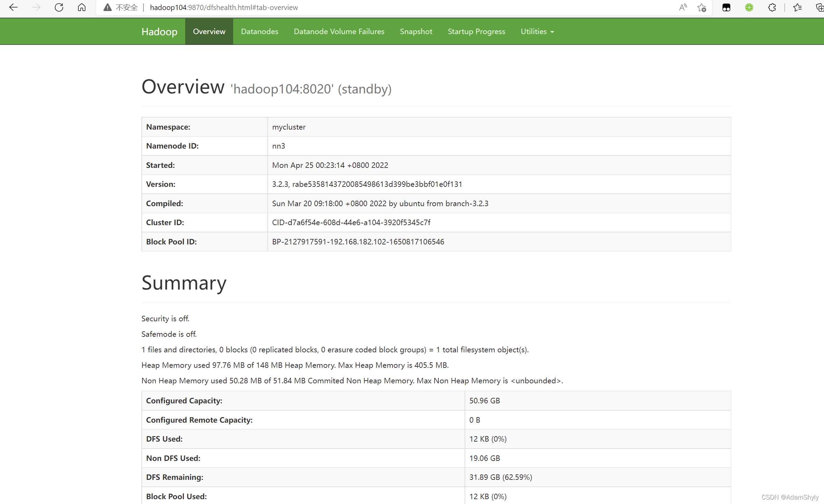Expand the Utilities dropdown menu
Screen dimensions: 824x504
pyautogui.click(x=537, y=31)
